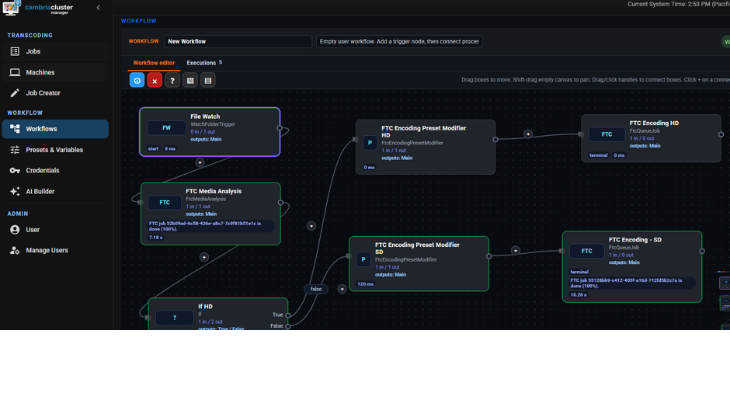Click the Manage Users icon

pyautogui.click(x=15, y=251)
